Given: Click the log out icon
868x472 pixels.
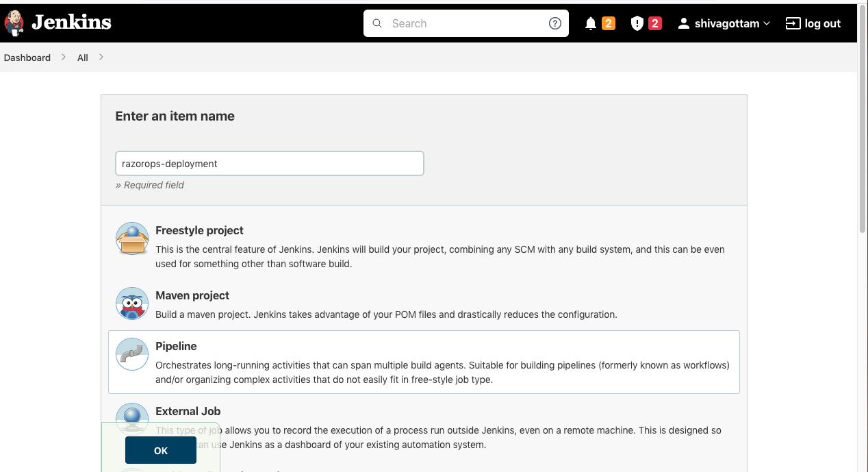Looking at the screenshot, I should click(x=793, y=23).
